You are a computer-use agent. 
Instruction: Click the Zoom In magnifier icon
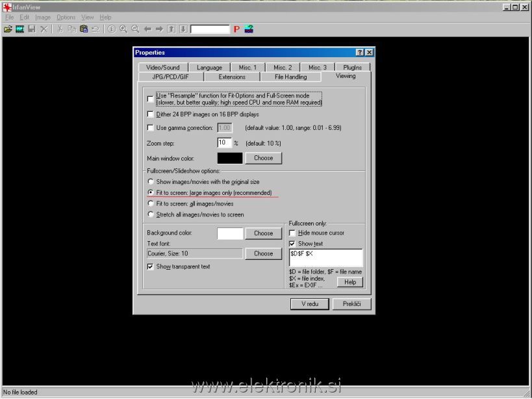123,29
